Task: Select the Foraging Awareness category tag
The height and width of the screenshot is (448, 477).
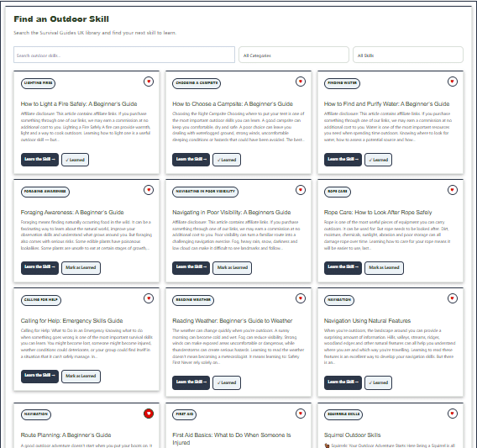Action: click(45, 192)
